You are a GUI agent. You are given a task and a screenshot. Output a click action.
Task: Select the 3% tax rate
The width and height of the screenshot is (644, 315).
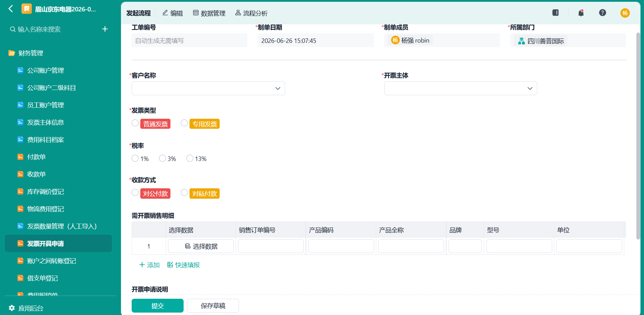(162, 158)
